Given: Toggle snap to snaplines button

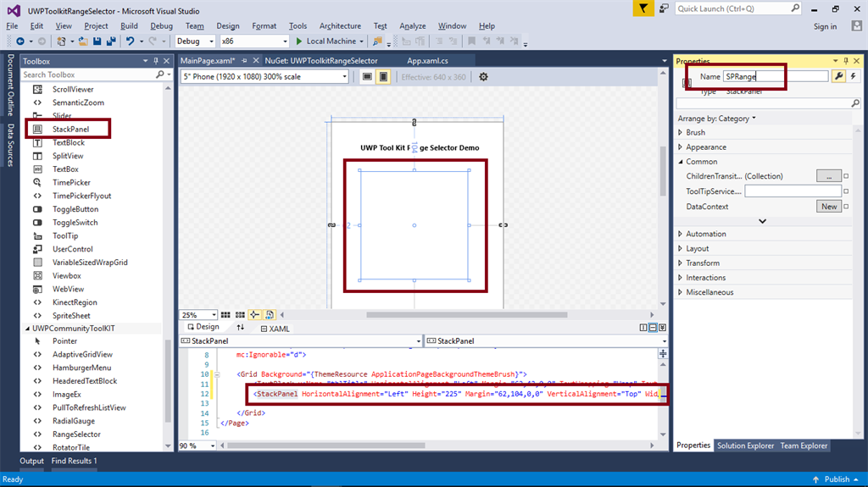Looking at the screenshot, I should coord(254,315).
